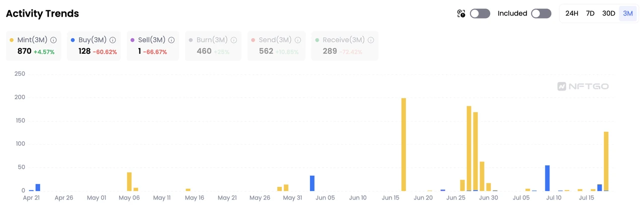
Task: Click the Receive(3M) info icon
Action: [x=370, y=40]
